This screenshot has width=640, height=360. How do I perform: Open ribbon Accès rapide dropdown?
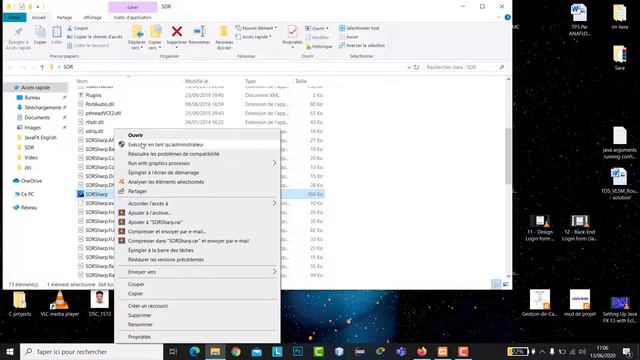(x=253, y=37)
